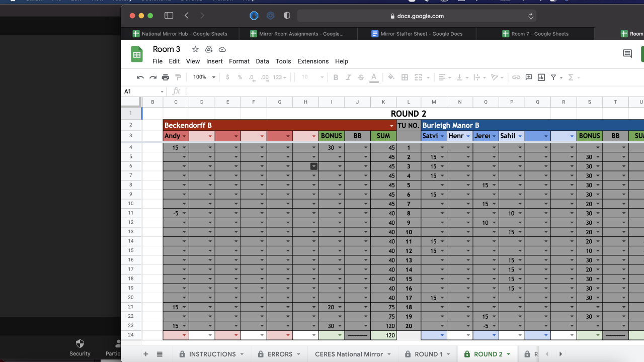Insert a comment
644x362 pixels.
(x=529, y=77)
